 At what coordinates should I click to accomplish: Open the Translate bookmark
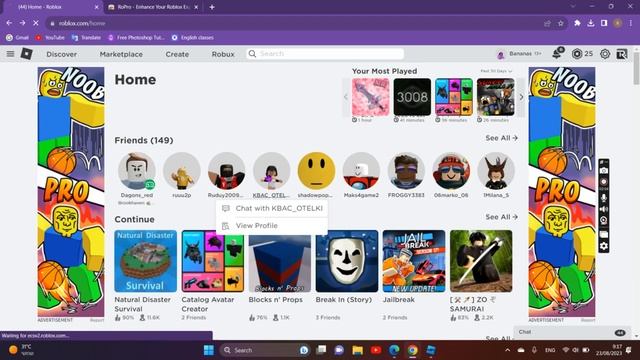click(x=86, y=38)
